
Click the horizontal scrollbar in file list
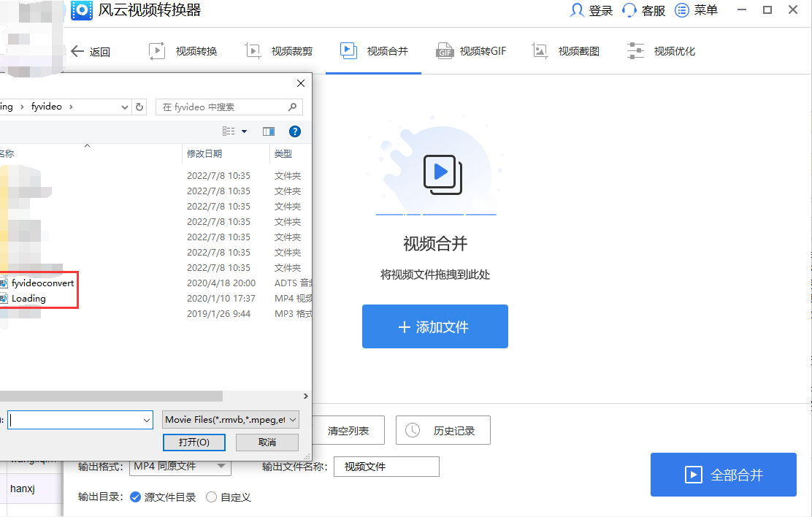pos(111,396)
